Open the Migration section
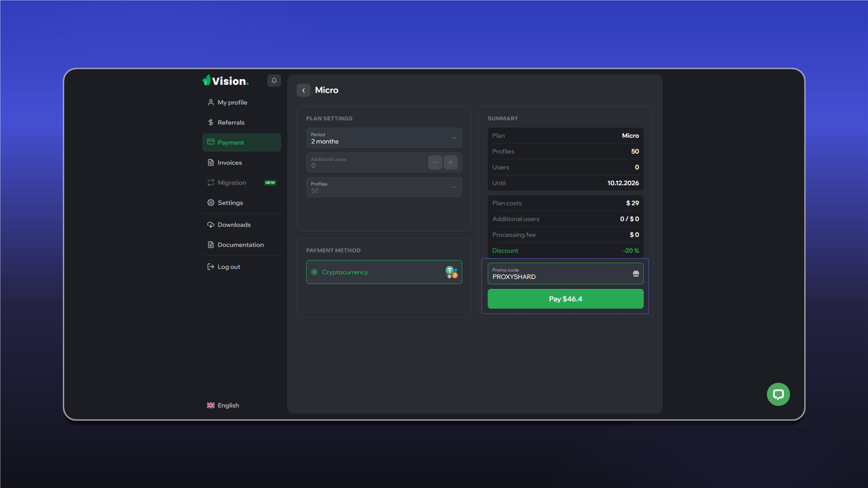 (x=241, y=183)
